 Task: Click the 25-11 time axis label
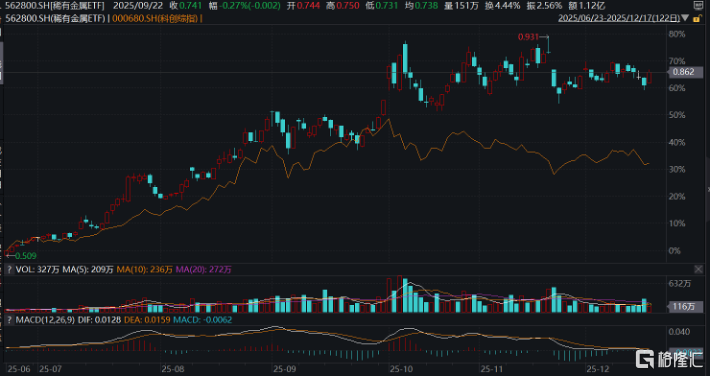[492, 369]
